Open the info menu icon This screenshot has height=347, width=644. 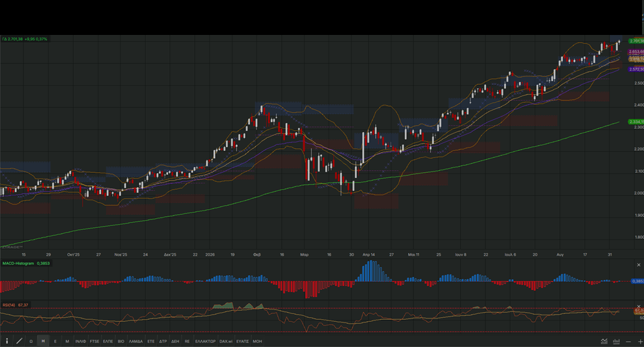(6, 341)
